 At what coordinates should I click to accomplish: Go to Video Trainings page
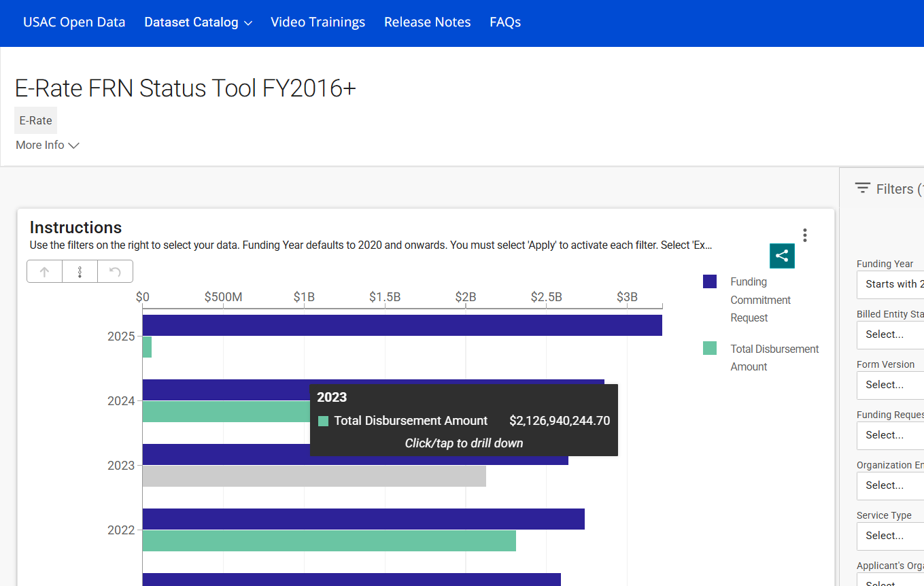[x=318, y=22]
